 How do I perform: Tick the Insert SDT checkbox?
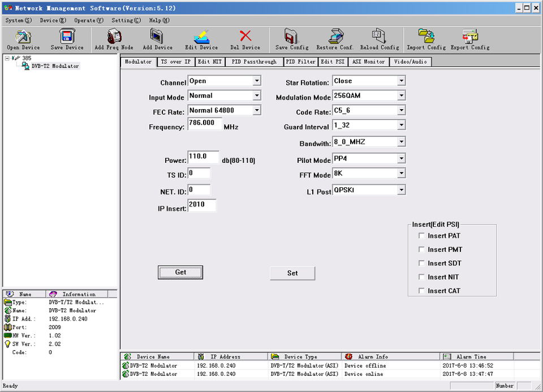coord(421,263)
